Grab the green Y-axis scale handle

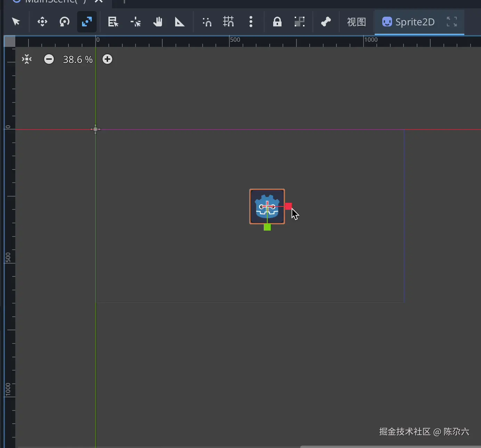(x=267, y=227)
